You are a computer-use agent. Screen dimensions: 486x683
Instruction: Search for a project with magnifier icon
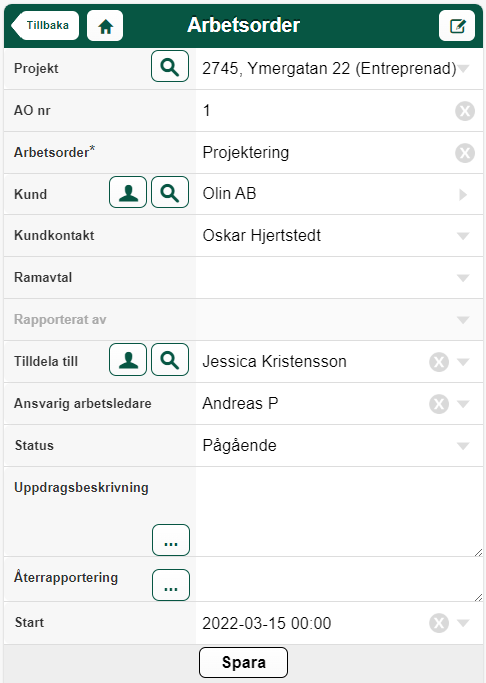click(x=170, y=66)
